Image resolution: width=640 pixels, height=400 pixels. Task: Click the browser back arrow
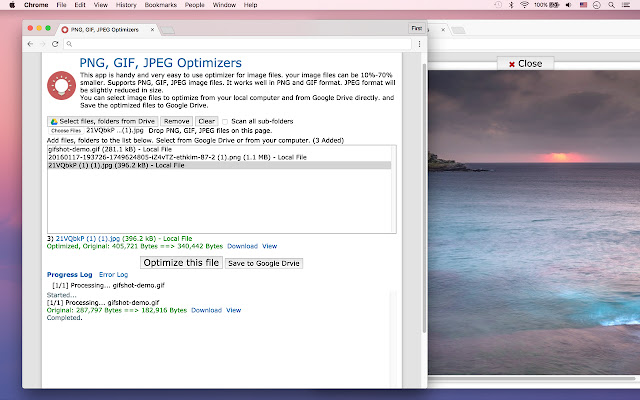click(x=30, y=44)
